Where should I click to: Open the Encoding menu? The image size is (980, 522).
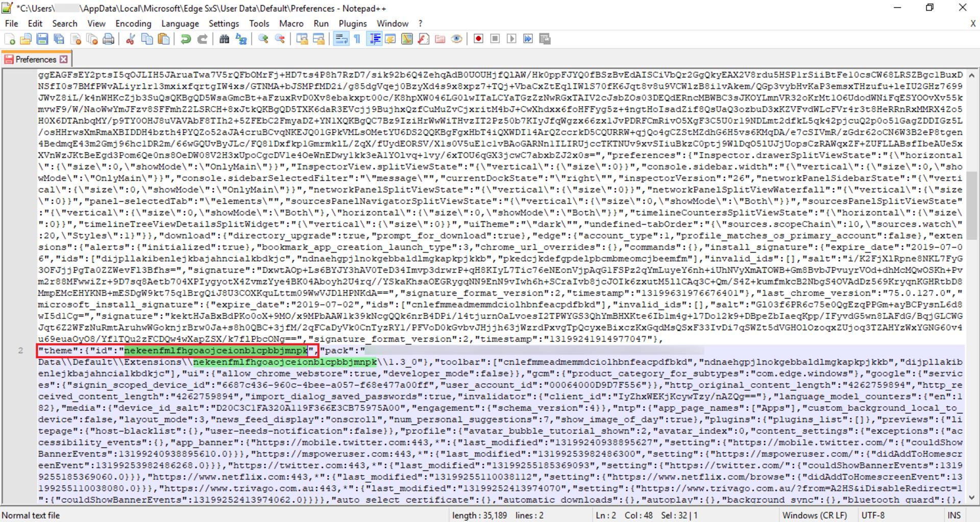coord(133,23)
